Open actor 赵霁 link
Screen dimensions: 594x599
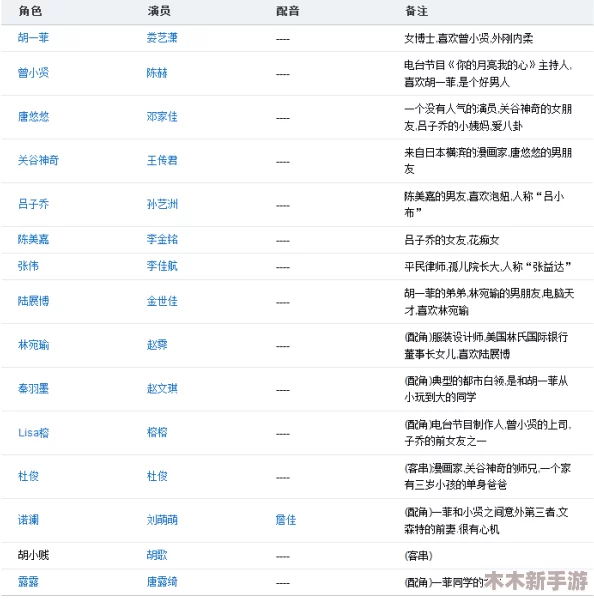pyautogui.click(x=157, y=345)
